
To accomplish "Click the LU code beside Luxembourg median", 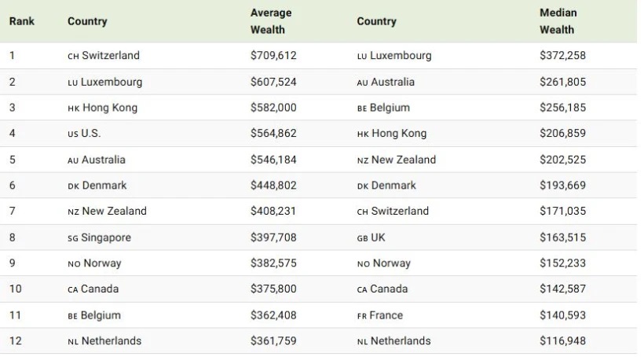I will point(362,57).
